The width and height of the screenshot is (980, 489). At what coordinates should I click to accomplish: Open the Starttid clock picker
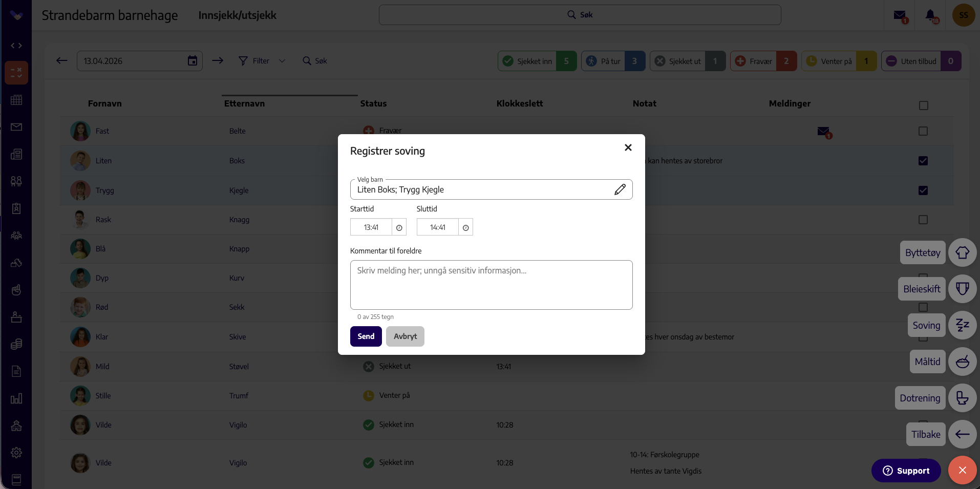coord(399,227)
